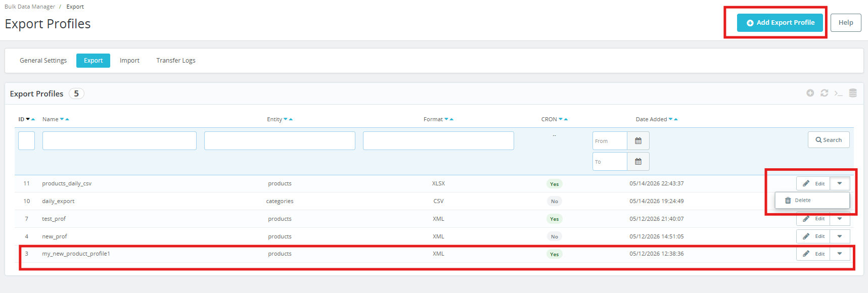Viewport: 868px width, 293px height.
Task: Click the add new plus icon in panel header
Action: pyautogui.click(x=810, y=93)
